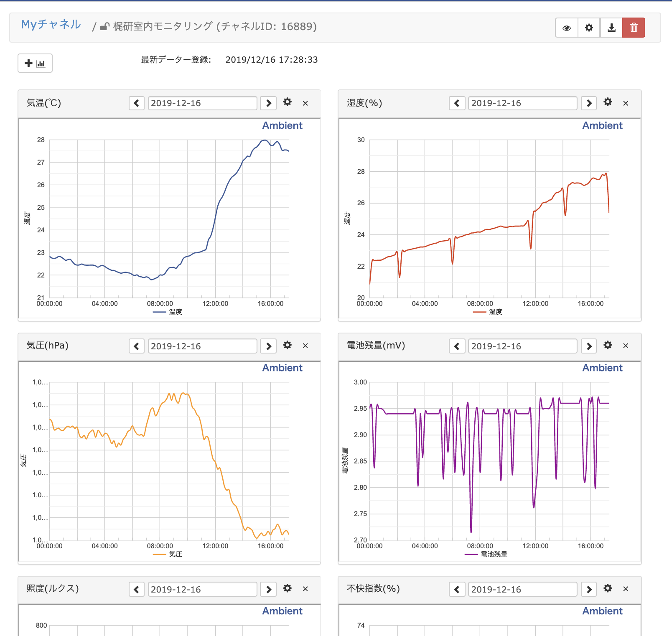Click Ambient link on 気圧 chart

(282, 368)
